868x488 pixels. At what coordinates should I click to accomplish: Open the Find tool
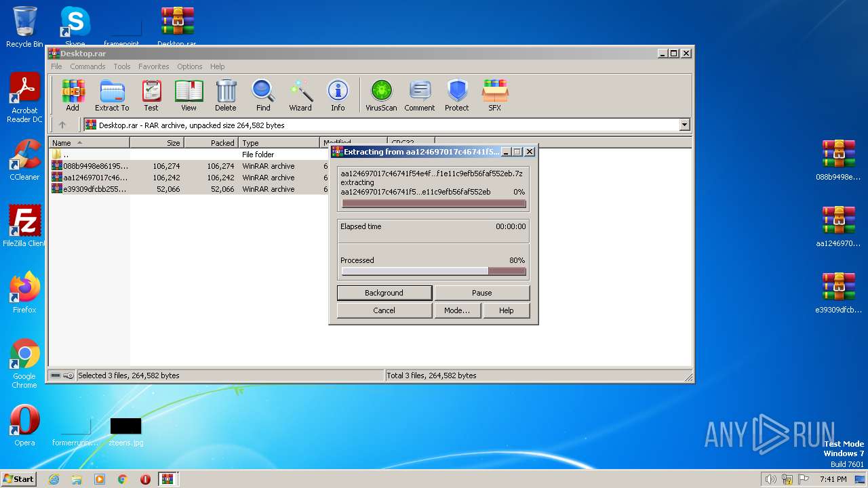pos(263,96)
